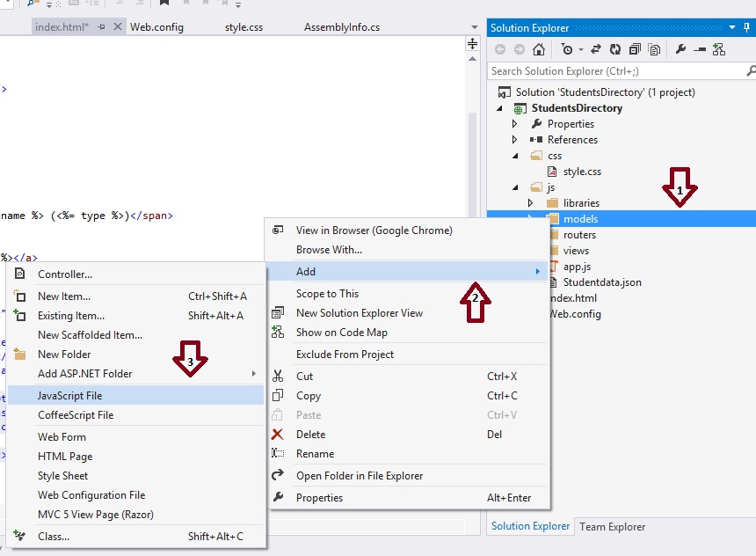
Task: Choose New Solution Explorer View
Action: [408, 313]
